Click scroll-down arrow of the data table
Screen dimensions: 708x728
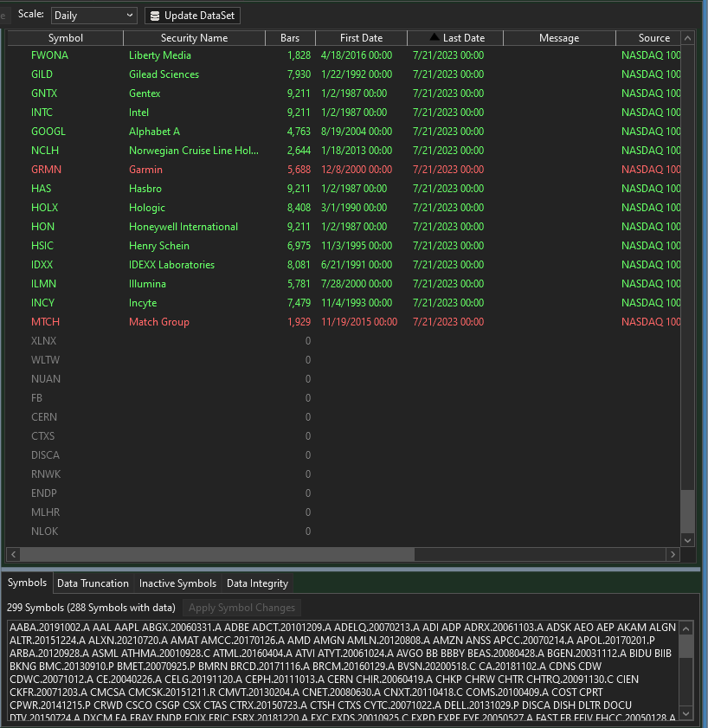point(687,539)
